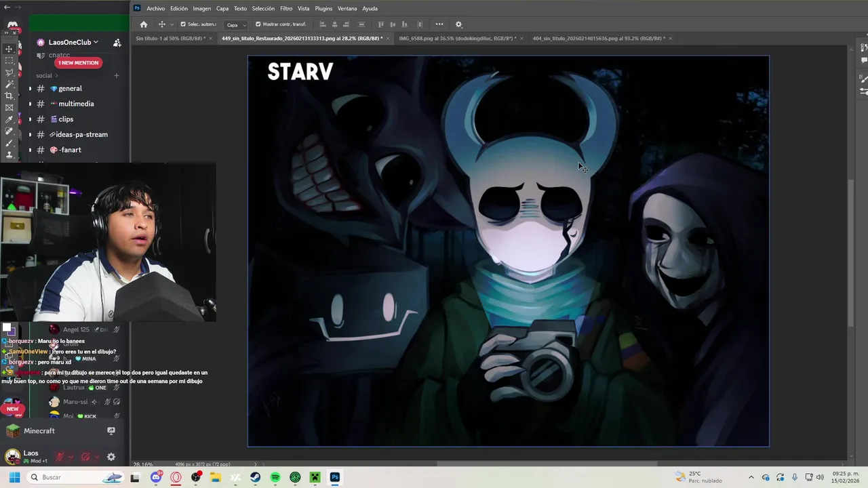Click the zoom percentage field 28.16%
This screenshot has height=488, width=868.
[143, 464]
